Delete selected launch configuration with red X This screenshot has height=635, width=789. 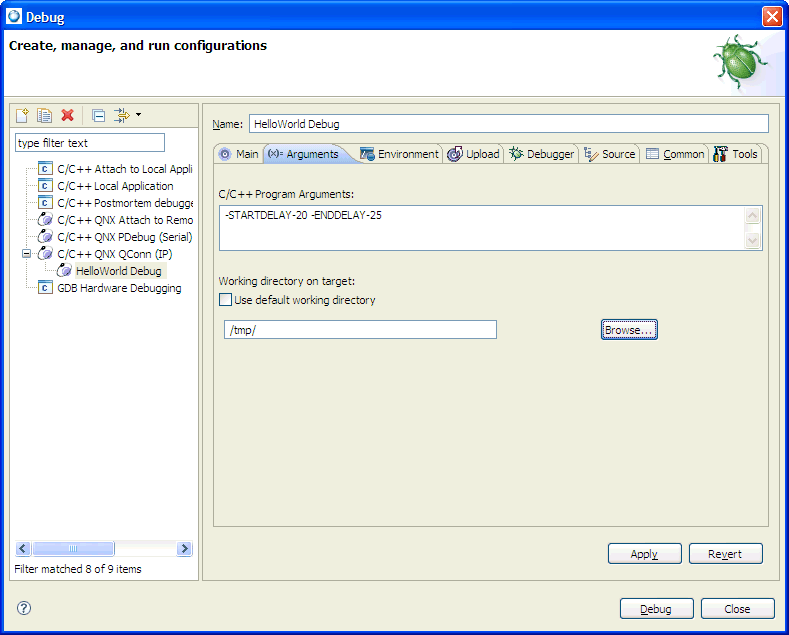[67, 116]
